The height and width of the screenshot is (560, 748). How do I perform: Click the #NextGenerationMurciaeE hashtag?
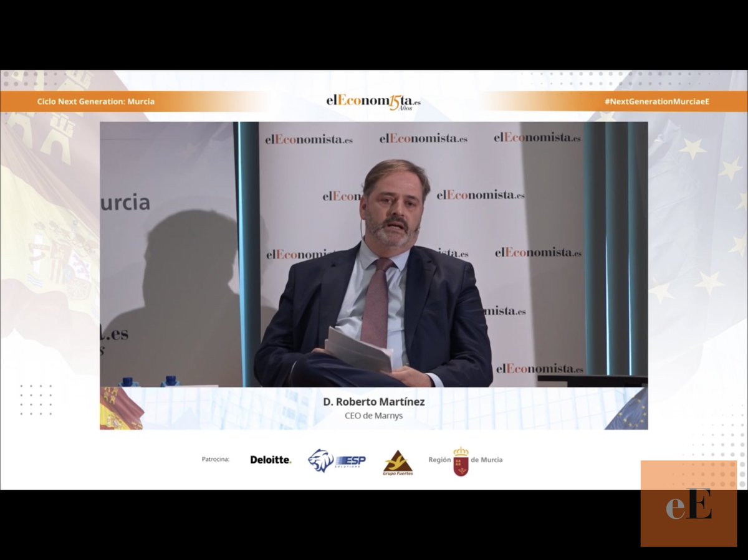[656, 101]
